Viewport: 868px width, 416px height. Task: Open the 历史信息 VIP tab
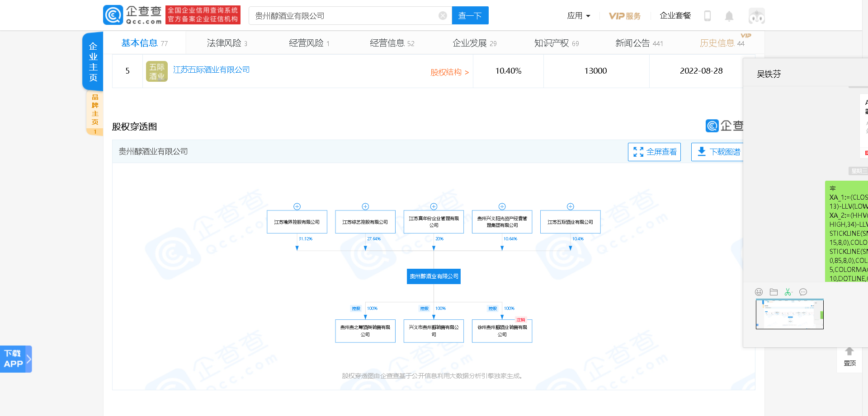tap(722, 43)
